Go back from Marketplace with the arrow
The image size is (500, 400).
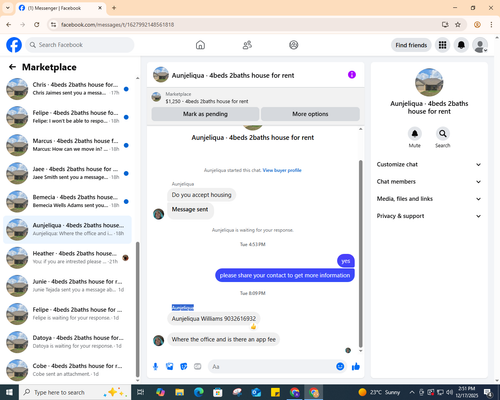13,67
